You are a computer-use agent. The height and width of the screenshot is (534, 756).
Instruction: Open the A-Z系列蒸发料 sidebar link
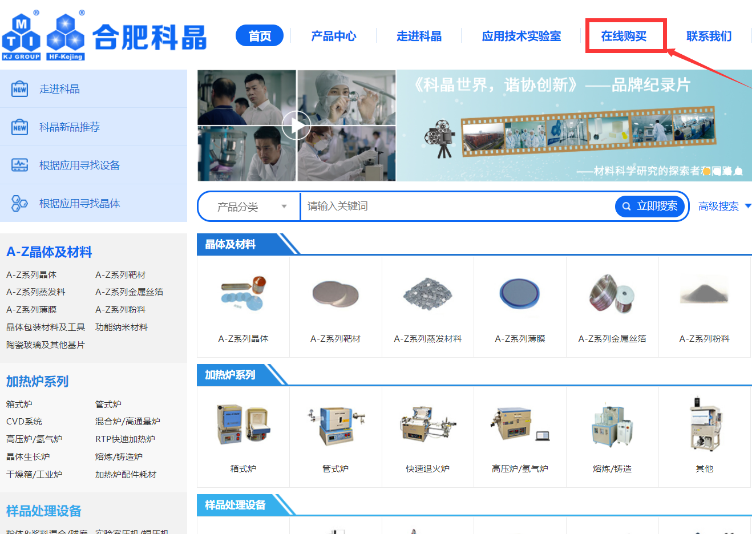click(36, 292)
